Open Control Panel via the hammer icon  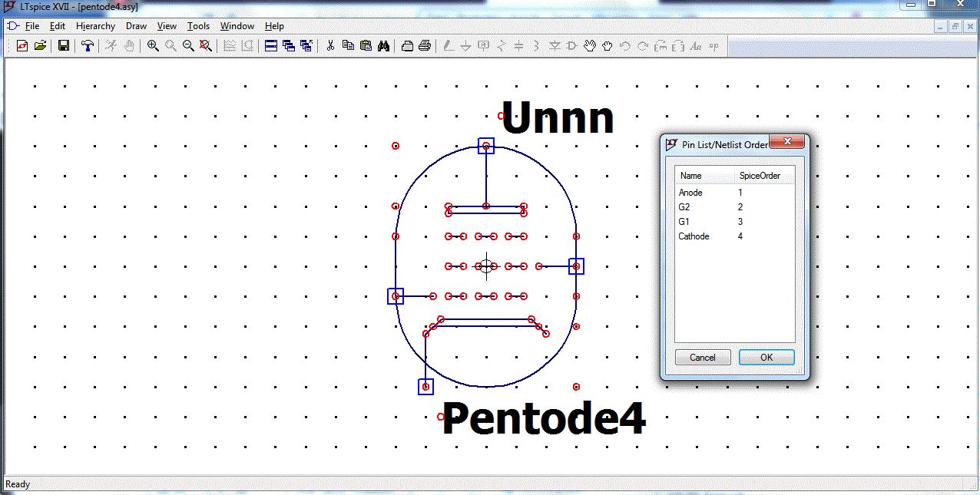point(88,46)
